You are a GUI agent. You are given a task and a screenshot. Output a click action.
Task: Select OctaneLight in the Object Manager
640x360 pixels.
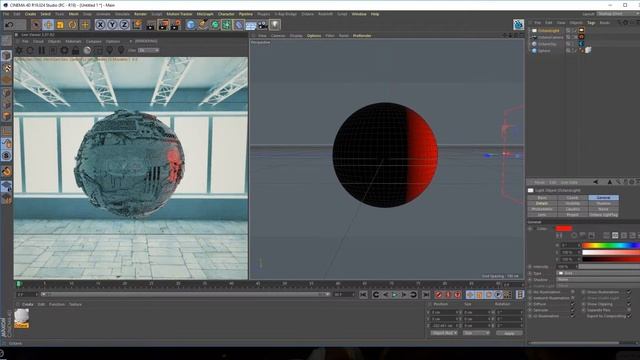click(x=549, y=31)
